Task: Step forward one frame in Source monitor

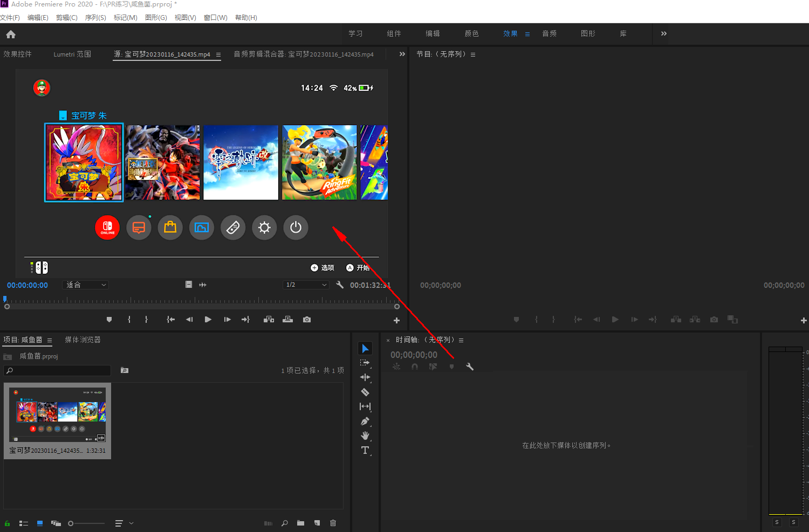Action: (228, 320)
